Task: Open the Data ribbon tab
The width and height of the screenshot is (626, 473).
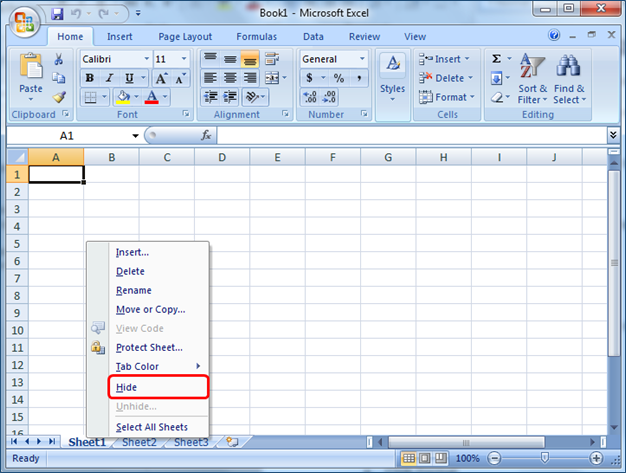Action: click(313, 37)
